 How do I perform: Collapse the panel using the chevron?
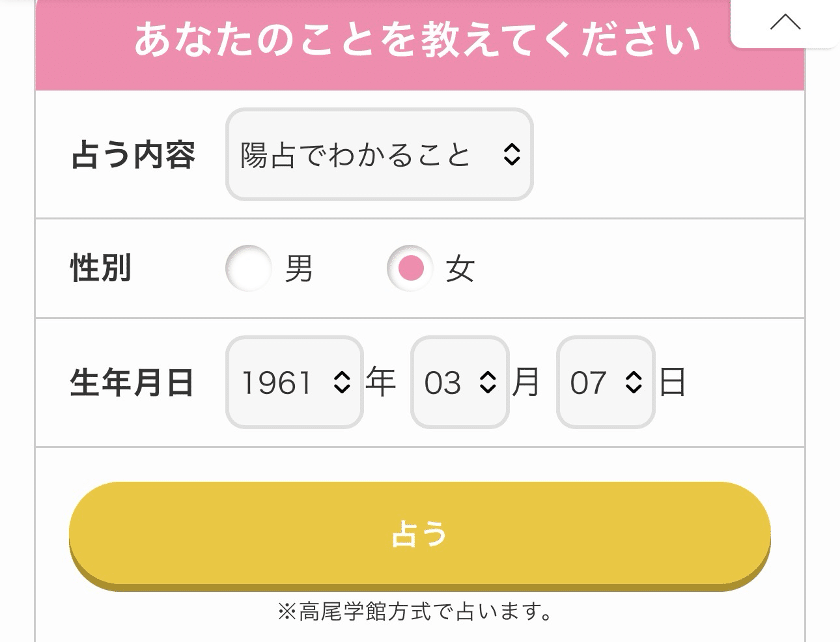coord(785,23)
